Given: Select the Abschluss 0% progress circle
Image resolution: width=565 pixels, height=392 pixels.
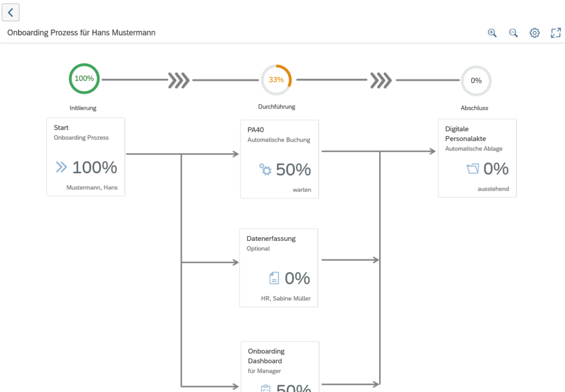Looking at the screenshot, I should [475, 80].
